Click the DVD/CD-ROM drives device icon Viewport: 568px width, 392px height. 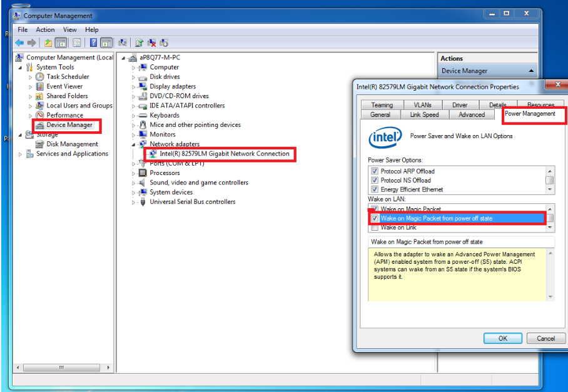pos(143,96)
